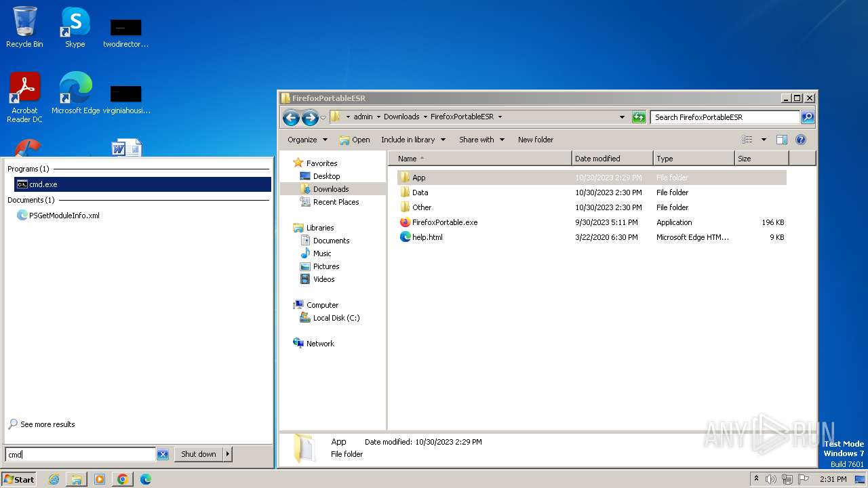Expand the Shut down options arrow
Screen dimensions: 868x488
[228, 454]
